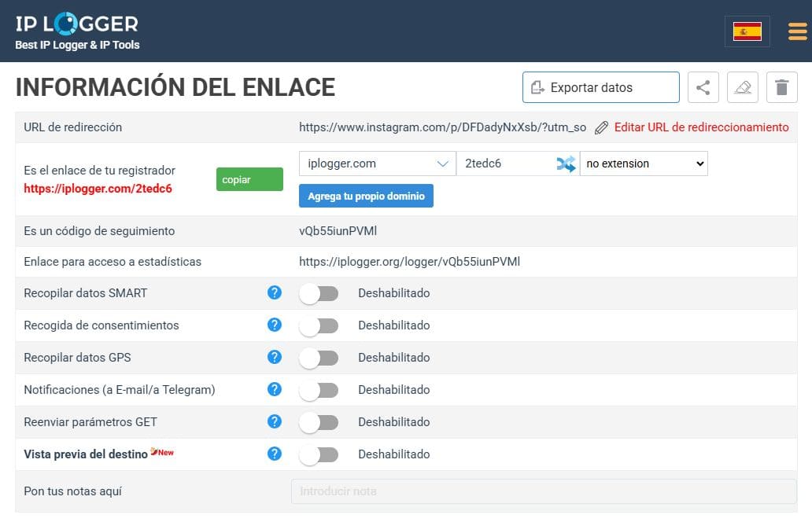This screenshot has width=812, height=522.
Task: Click the share icon button
Action: 703,87
